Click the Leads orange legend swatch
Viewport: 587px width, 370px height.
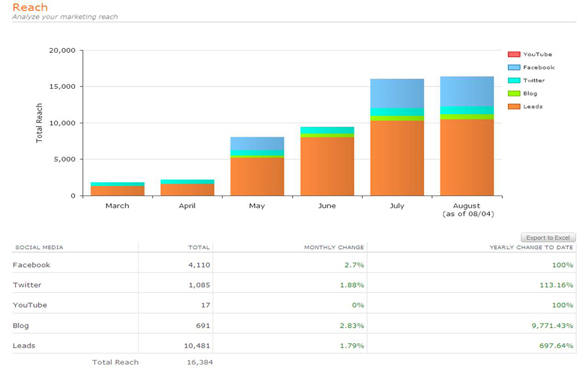(x=514, y=107)
